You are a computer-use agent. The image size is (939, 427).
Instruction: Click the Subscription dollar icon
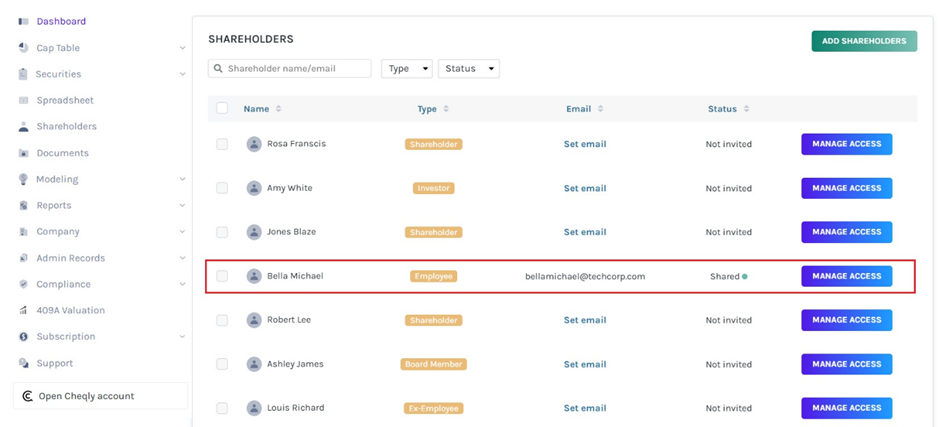coord(23,337)
